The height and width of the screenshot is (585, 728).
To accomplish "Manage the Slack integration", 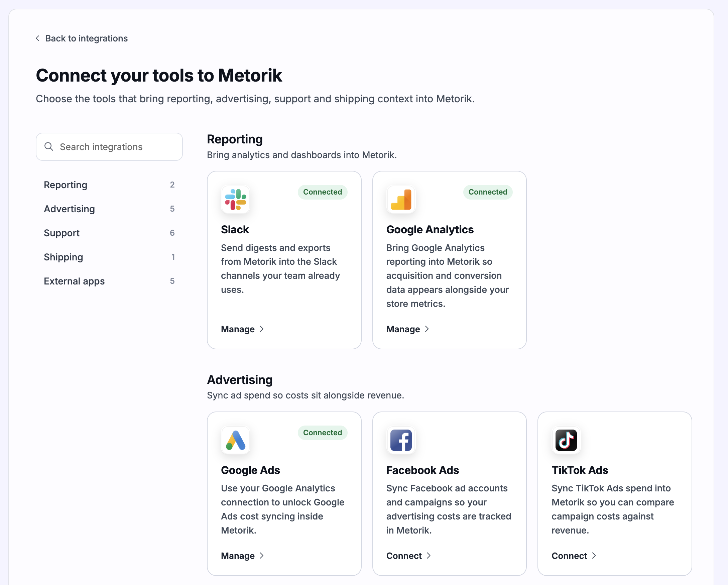I will tap(242, 329).
